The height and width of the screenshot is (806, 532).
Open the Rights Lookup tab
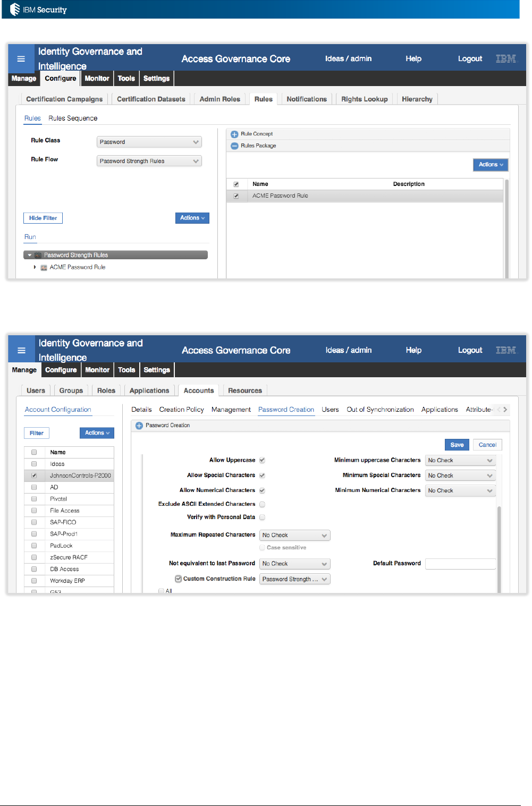[x=365, y=99]
